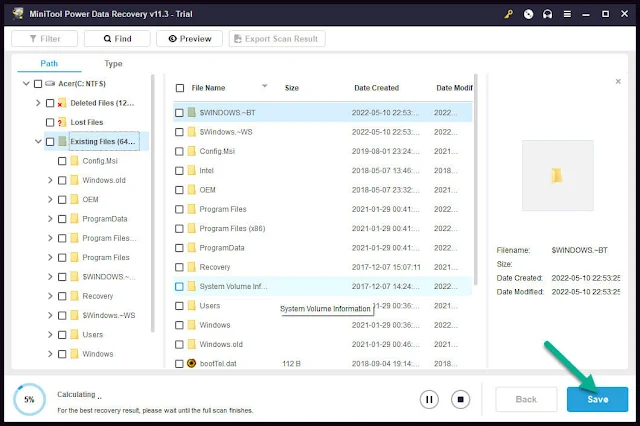Click the Users folder icon in file list
The height and width of the screenshot is (426, 640).
pos(191,306)
